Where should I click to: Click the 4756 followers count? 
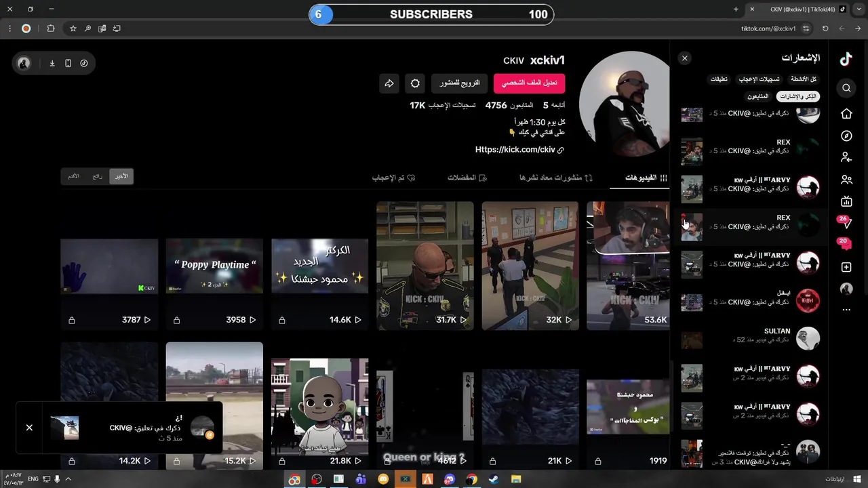pos(496,106)
